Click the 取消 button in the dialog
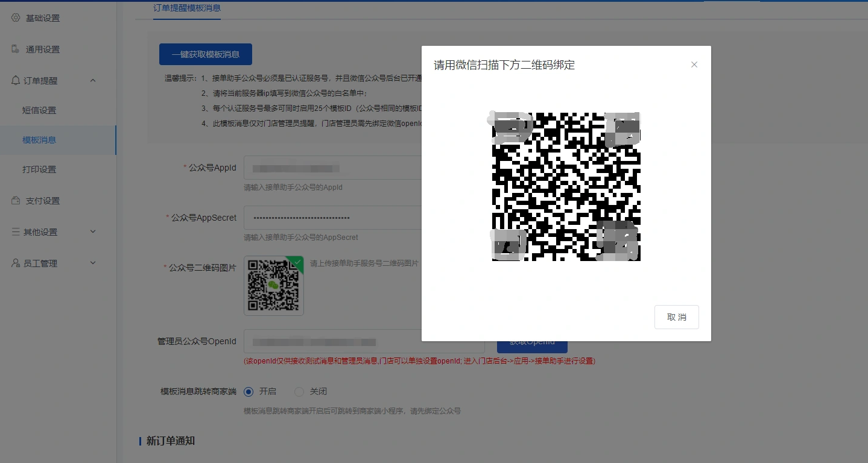This screenshot has width=868, height=463. [677, 317]
